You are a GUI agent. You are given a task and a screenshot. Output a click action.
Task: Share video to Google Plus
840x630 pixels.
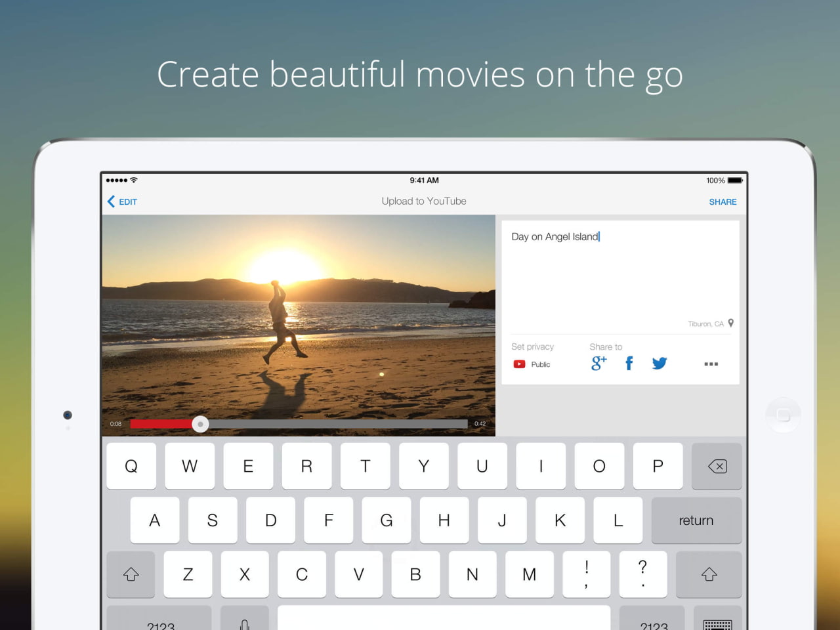pyautogui.click(x=598, y=363)
